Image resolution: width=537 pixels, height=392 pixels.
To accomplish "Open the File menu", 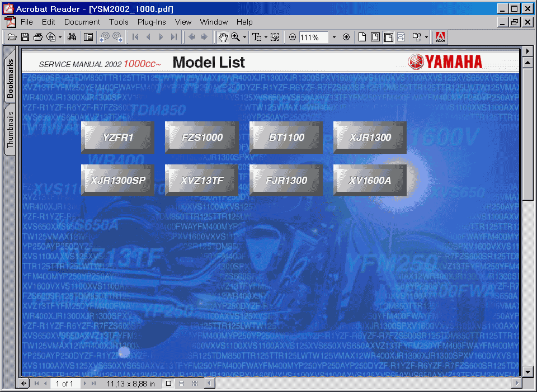I will point(27,22).
